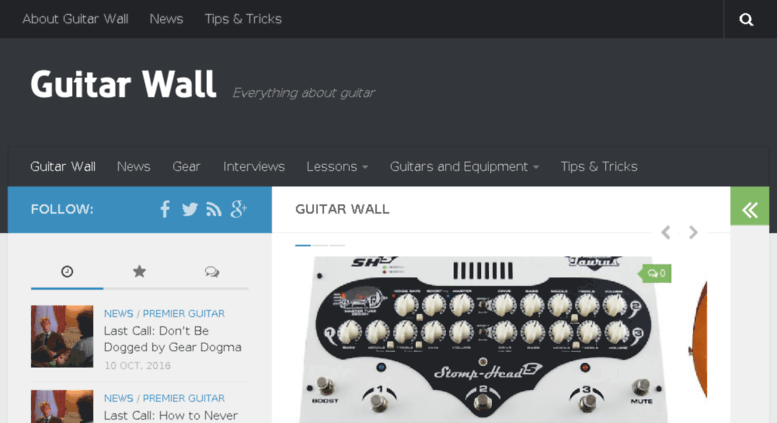Image resolution: width=777 pixels, height=423 pixels.
Task: Open the Interviews menu item
Action: click(x=254, y=167)
